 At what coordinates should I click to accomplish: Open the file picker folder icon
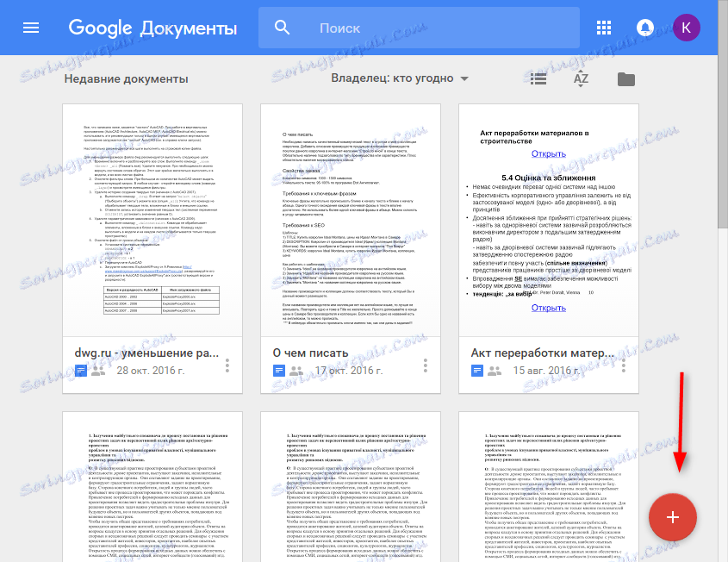625,78
